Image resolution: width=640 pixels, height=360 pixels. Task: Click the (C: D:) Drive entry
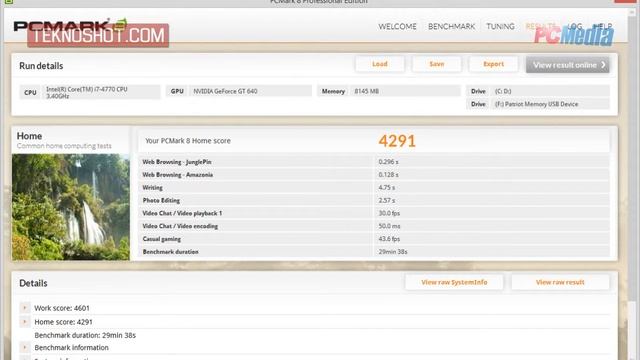coord(538,91)
